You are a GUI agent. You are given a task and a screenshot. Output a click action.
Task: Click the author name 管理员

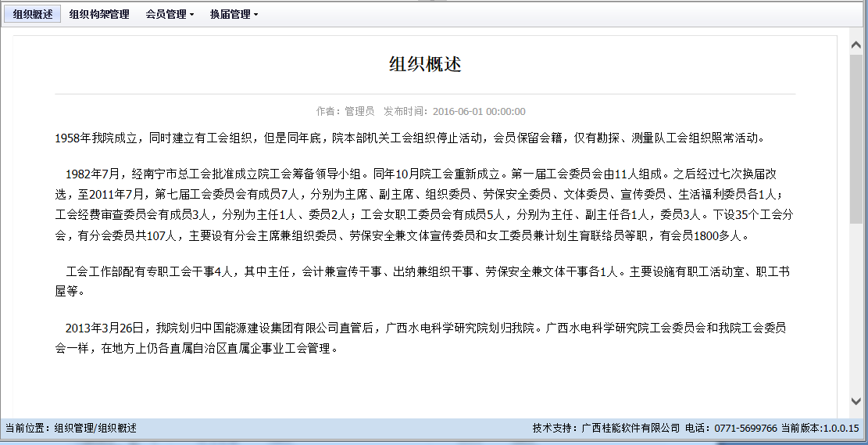coord(359,111)
